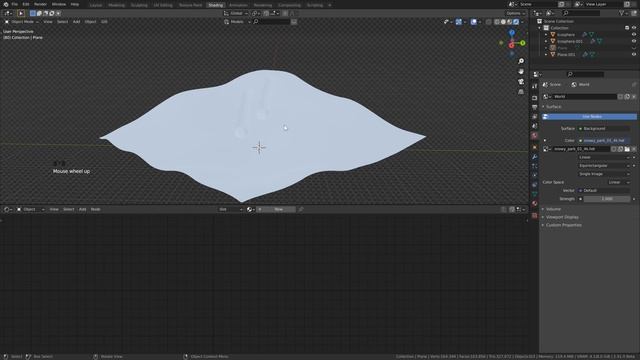Hide Icosphere with its eye icon
The height and width of the screenshot is (360, 640).
[x=634, y=35]
